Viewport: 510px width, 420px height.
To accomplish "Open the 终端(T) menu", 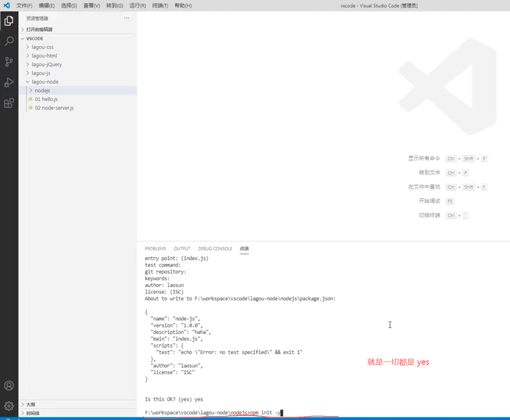I will point(160,6).
